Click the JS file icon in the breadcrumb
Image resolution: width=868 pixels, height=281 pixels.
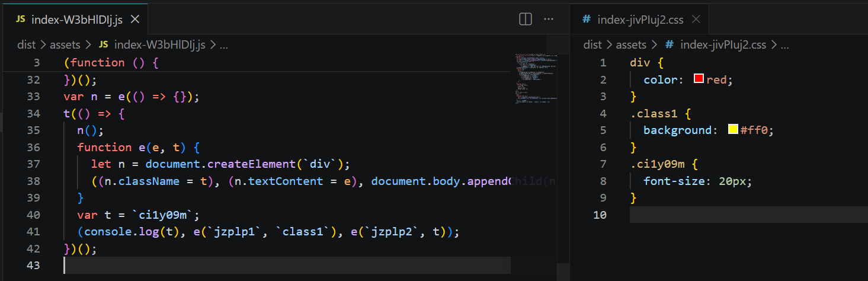[104, 44]
